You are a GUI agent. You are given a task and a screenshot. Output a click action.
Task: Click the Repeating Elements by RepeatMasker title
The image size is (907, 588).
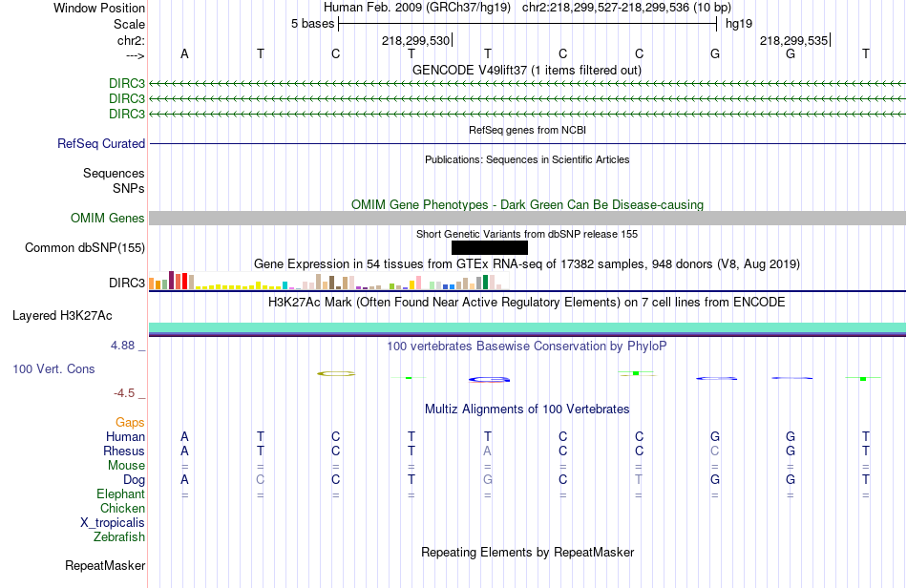[x=527, y=552]
